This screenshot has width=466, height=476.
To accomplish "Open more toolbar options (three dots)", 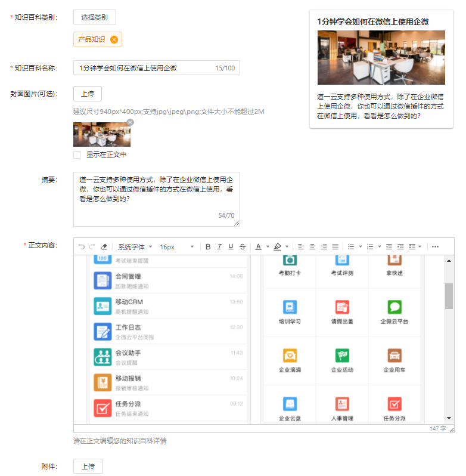I will 435,247.
